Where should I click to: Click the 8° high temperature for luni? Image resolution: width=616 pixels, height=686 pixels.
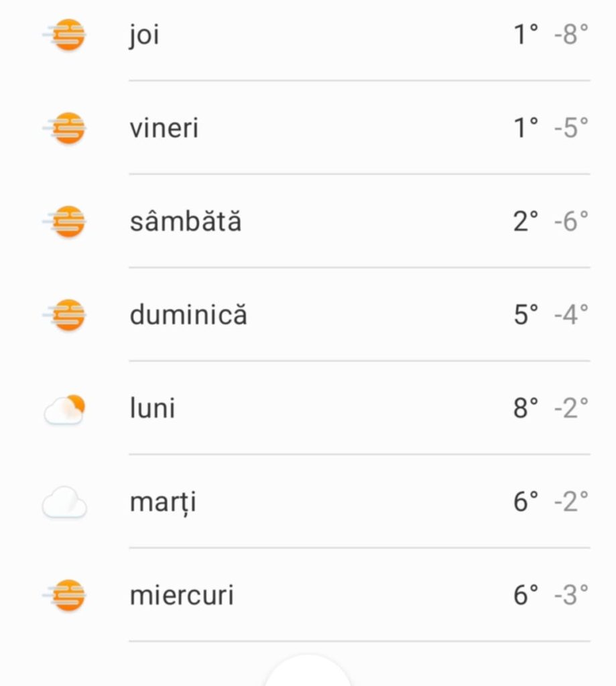[526, 408]
